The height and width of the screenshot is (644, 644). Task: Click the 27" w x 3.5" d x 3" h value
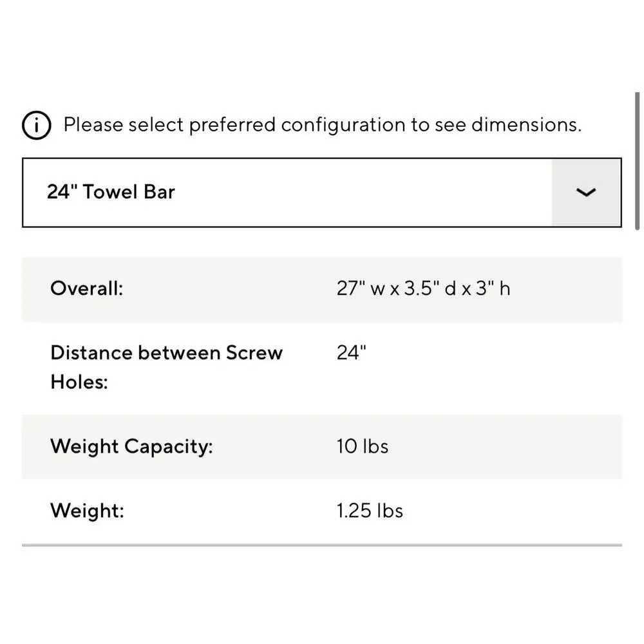point(424,289)
